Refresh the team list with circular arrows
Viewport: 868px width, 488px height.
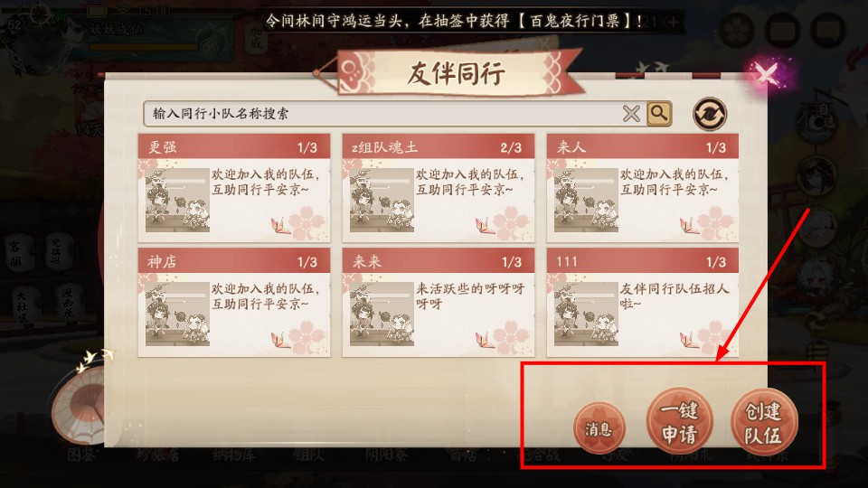point(710,114)
